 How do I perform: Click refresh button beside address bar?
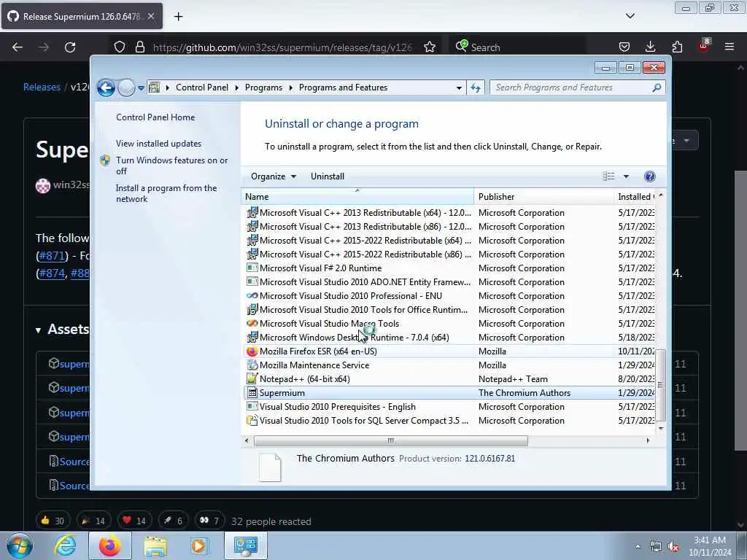point(476,87)
